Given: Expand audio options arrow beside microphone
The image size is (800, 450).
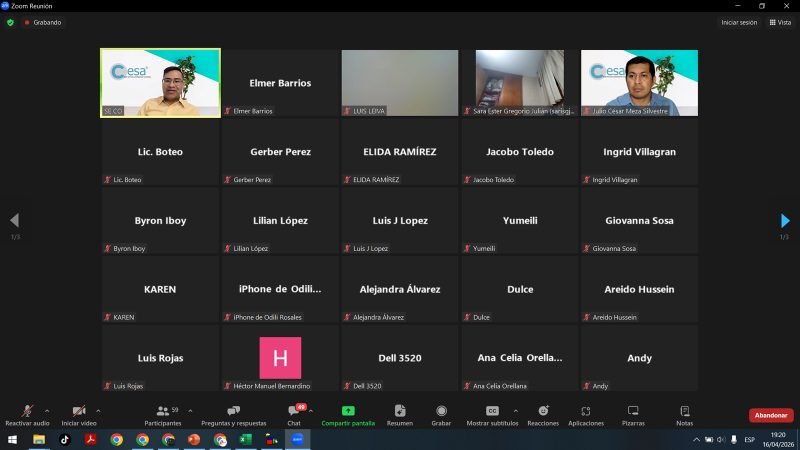Looking at the screenshot, I should tap(47, 411).
